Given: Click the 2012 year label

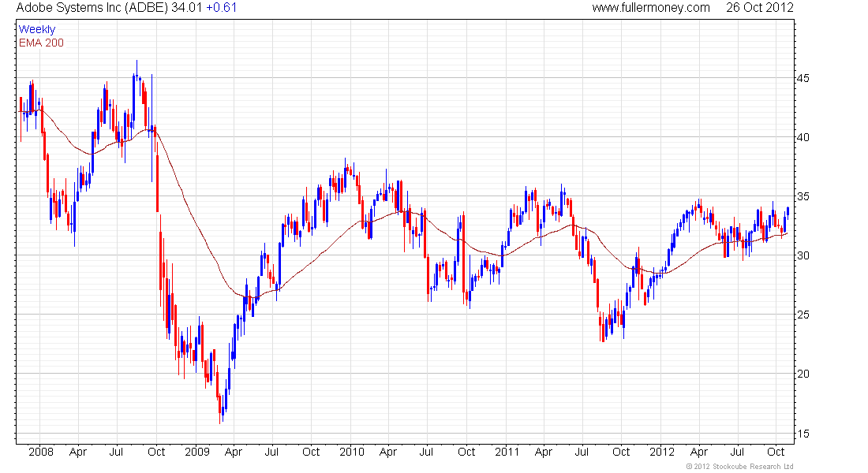Looking at the screenshot, I should pyautogui.click(x=662, y=452).
